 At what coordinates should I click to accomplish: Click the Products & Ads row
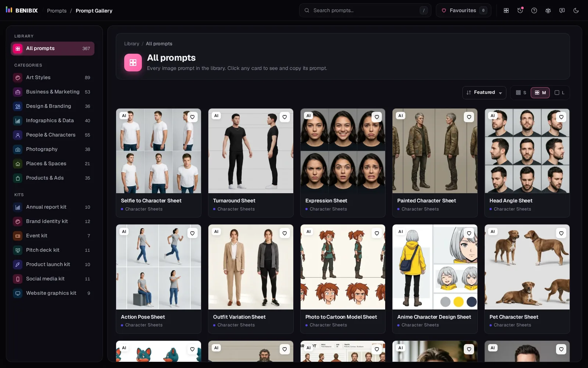tap(53, 178)
